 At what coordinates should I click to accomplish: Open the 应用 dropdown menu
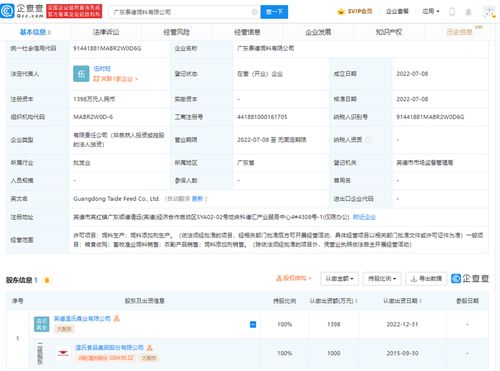click(431, 11)
